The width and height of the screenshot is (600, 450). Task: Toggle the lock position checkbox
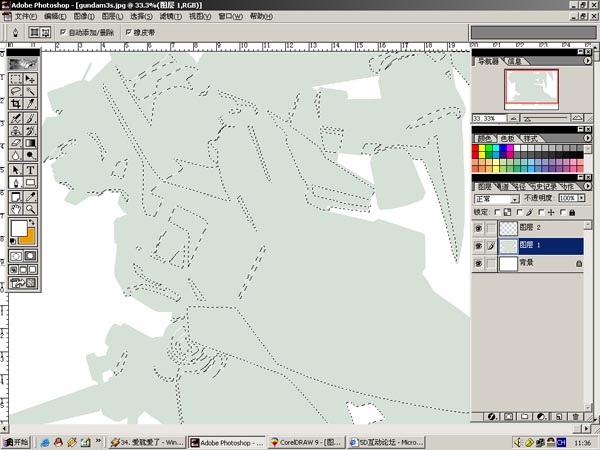pyautogui.click(x=541, y=212)
